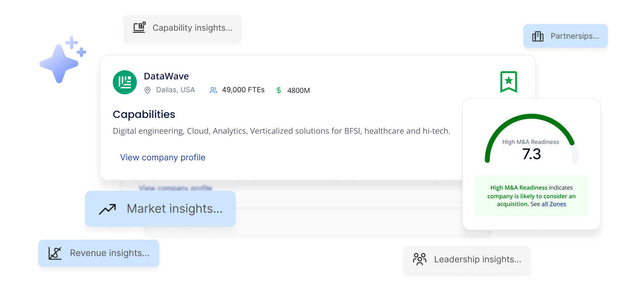Click the green dollar sign icon
The height and width of the screenshot is (288, 644).
[x=279, y=90]
